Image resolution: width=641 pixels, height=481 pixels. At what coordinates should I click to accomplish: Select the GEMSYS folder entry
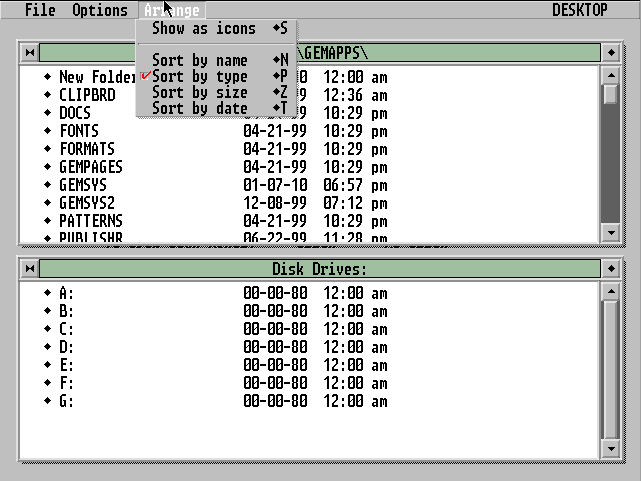pos(83,185)
